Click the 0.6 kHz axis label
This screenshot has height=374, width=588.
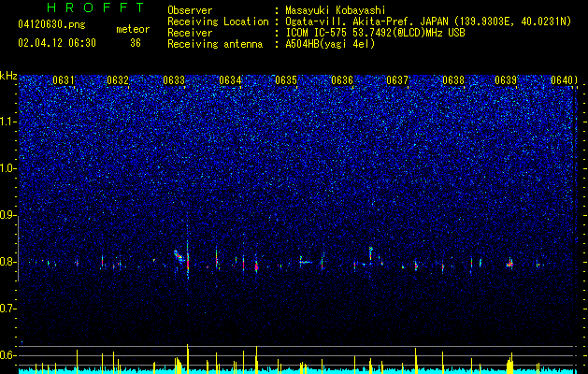[7, 355]
